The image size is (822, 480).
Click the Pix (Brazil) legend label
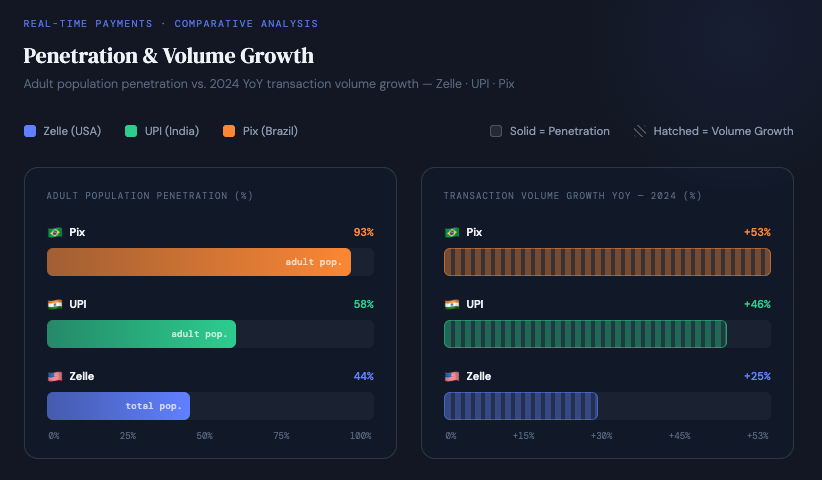tap(271, 131)
